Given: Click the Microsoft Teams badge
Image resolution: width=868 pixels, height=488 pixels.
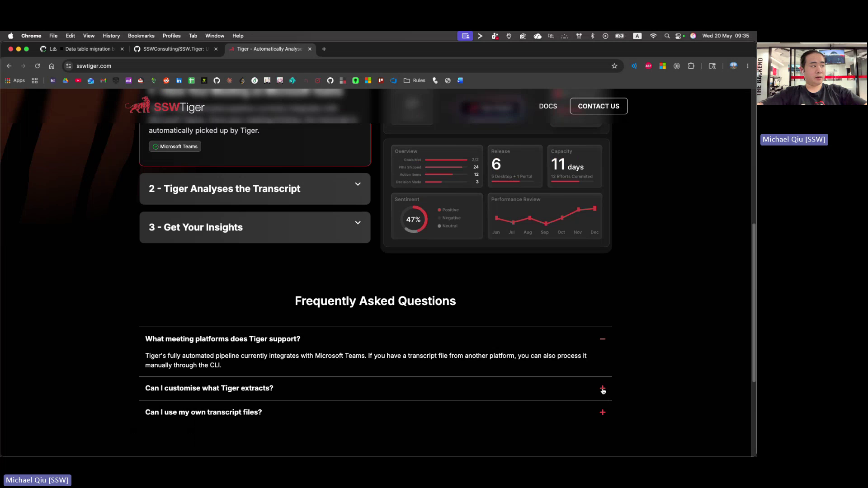Looking at the screenshot, I should (x=175, y=146).
